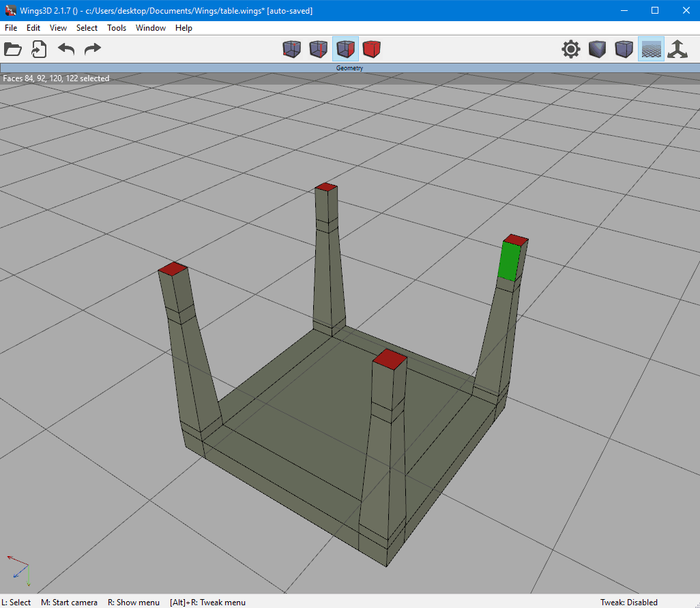
Task: Click the 'Tweak: Disabled' status text
Action: click(628, 602)
